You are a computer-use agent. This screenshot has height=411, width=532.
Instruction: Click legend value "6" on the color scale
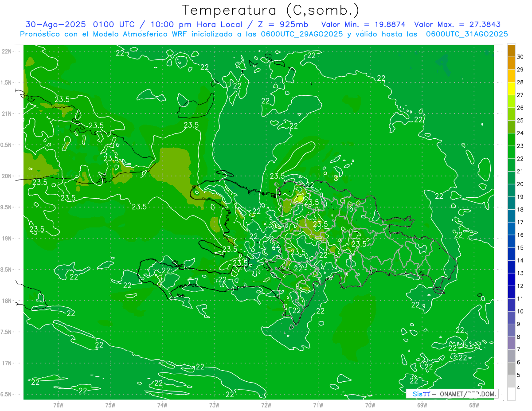(x=519, y=362)
